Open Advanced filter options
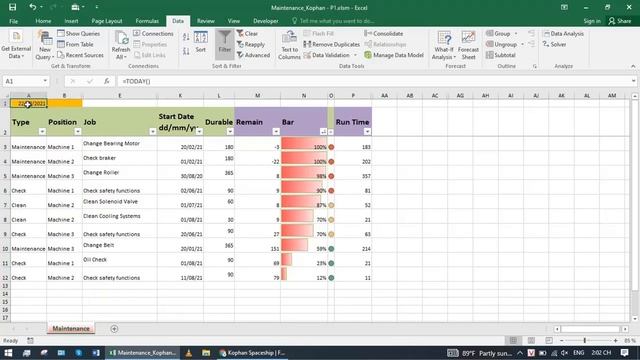 [x=253, y=55]
